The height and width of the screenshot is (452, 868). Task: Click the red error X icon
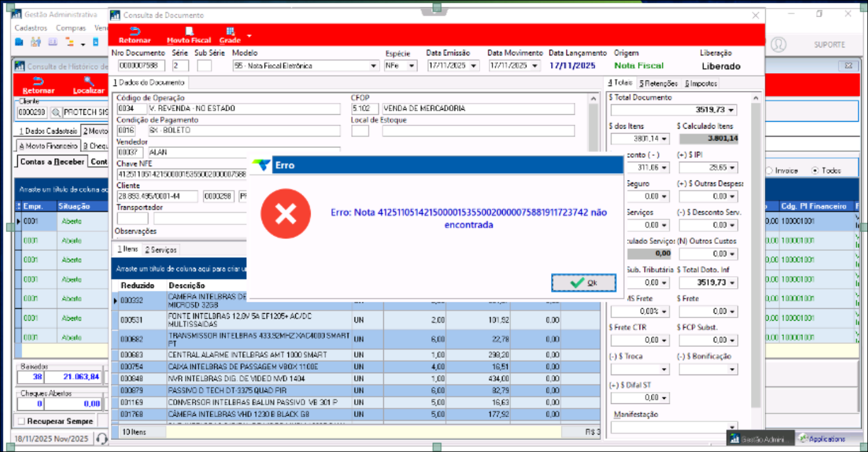click(x=286, y=214)
